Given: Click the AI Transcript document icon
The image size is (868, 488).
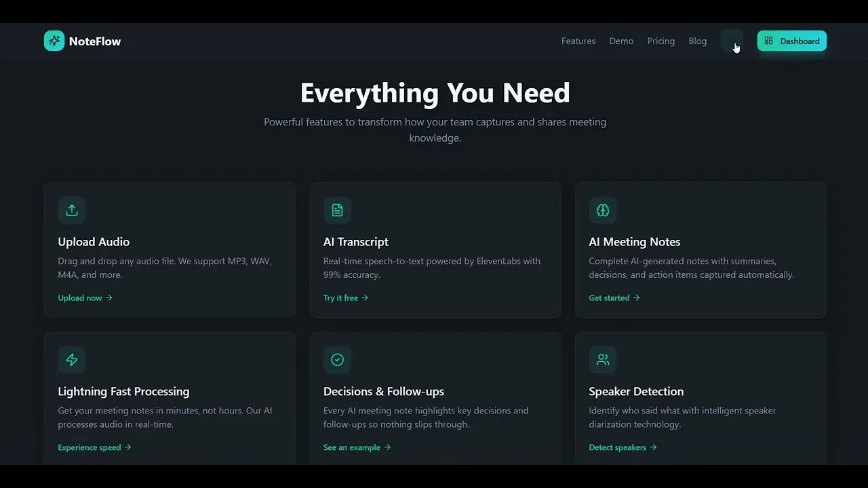Looking at the screenshot, I should (337, 210).
